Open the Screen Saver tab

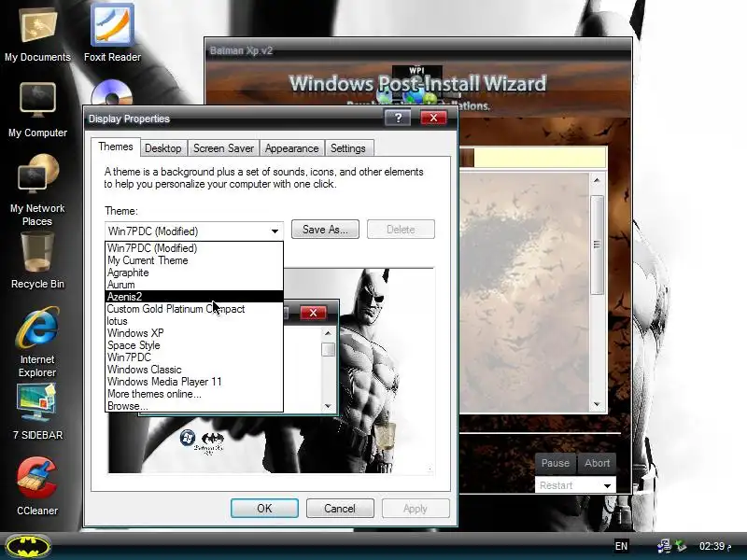pos(223,148)
